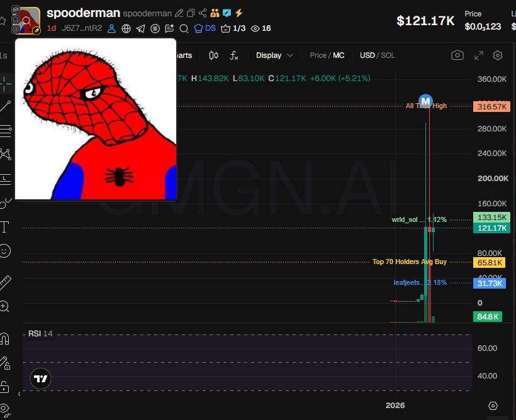The image size is (516, 420).
Task: Select the crosshair cursor tool
Action: coord(5,84)
